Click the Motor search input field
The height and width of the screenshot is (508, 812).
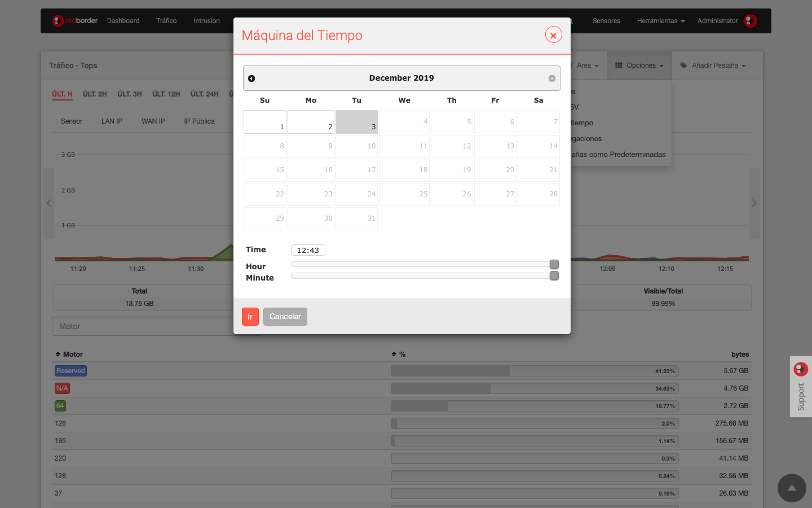click(158, 326)
